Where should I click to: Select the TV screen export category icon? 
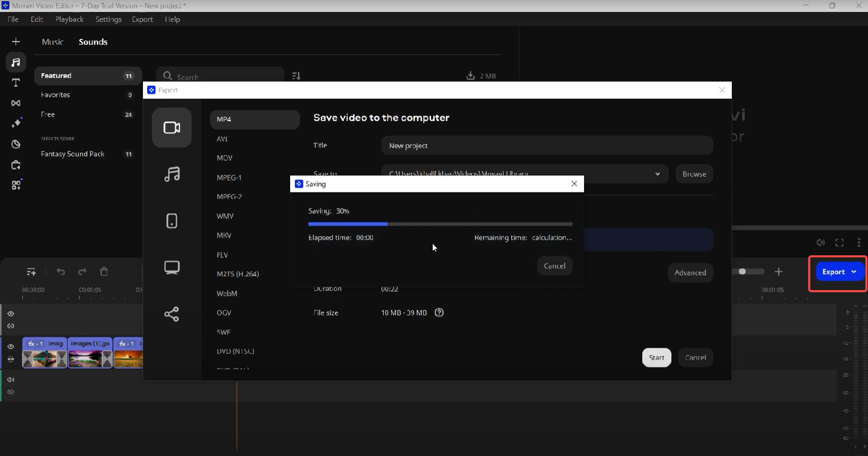(x=172, y=268)
